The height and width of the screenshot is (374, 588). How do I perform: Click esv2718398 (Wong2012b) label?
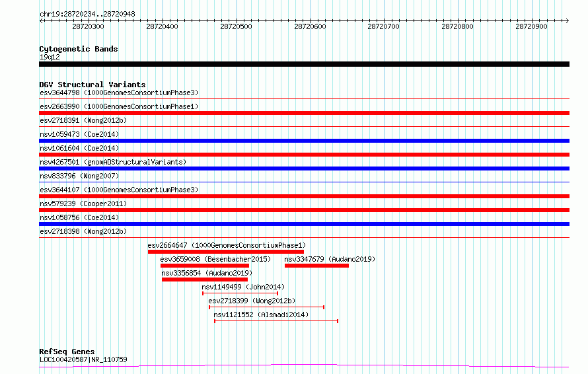click(83, 231)
